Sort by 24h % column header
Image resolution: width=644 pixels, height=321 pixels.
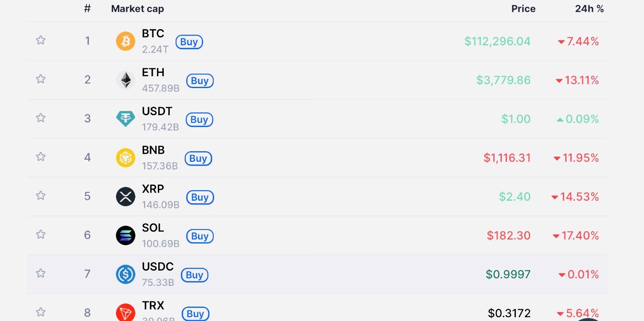pos(589,9)
